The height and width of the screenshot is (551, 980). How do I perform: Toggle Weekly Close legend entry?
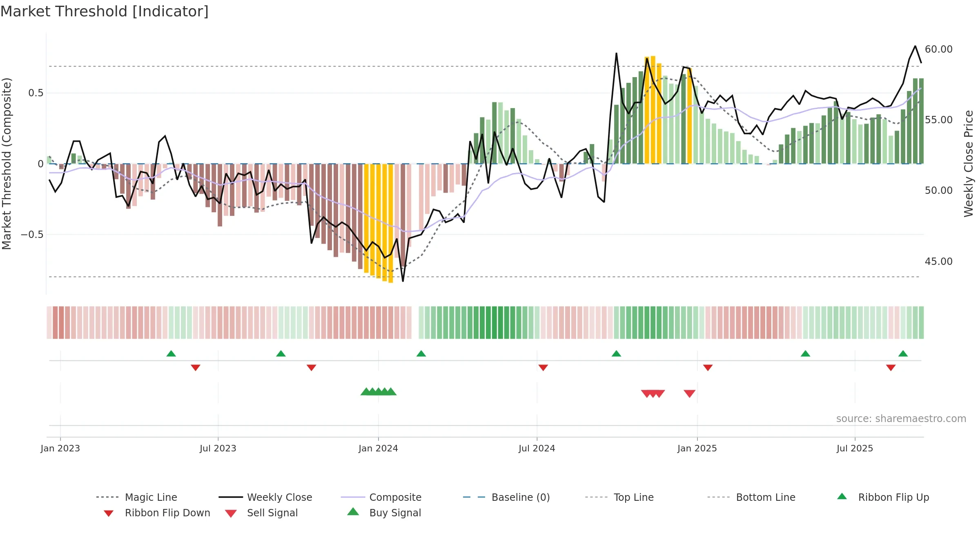pyautogui.click(x=265, y=497)
